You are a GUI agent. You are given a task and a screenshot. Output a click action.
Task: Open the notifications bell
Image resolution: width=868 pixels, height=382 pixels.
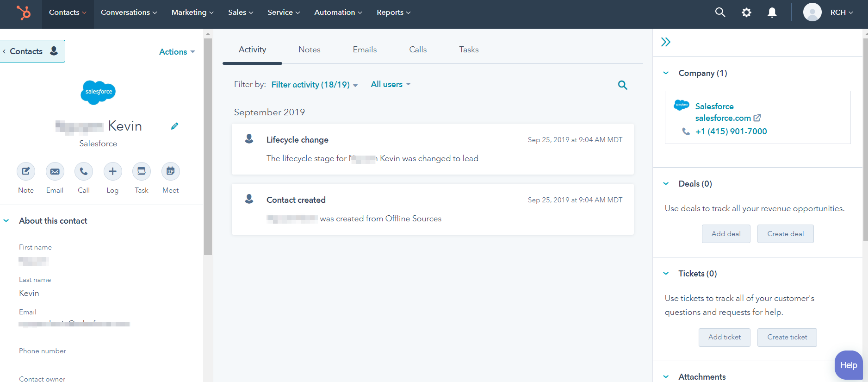click(x=772, y=13)
